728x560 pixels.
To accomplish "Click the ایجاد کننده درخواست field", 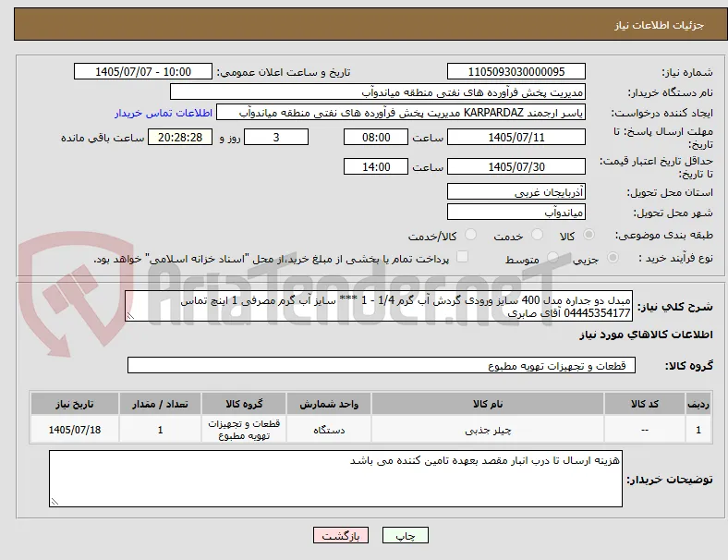I will 401,113.
